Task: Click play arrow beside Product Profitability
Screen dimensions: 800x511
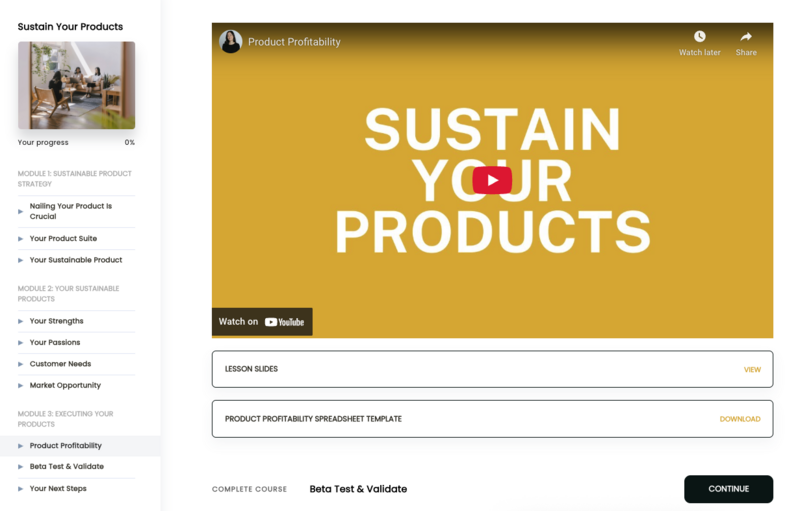Action: 20,446
